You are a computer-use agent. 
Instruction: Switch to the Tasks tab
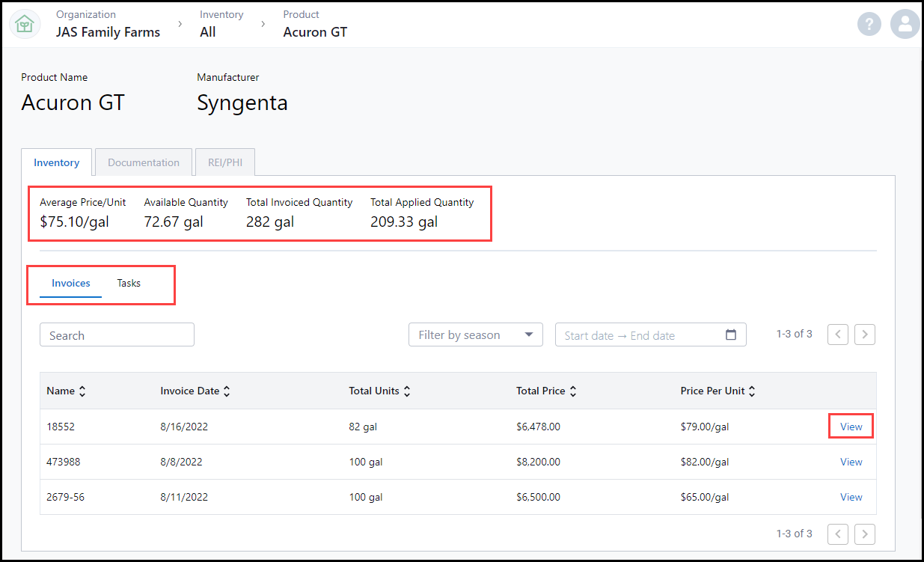click(x=129, y=283)
